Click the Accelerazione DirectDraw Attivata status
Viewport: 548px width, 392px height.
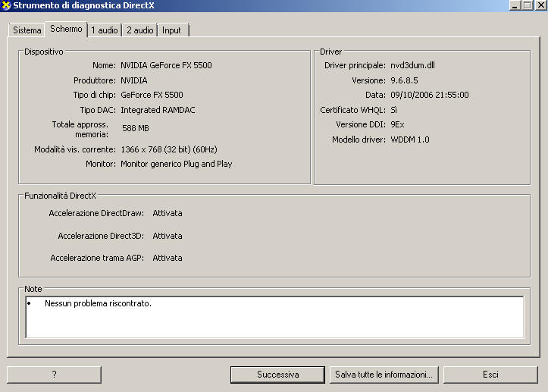[168, 213]
